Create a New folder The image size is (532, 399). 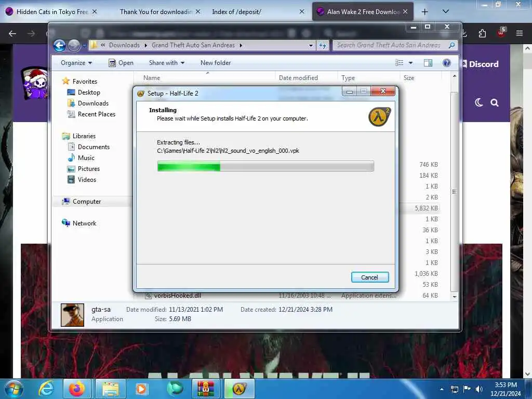click(216, 63)
